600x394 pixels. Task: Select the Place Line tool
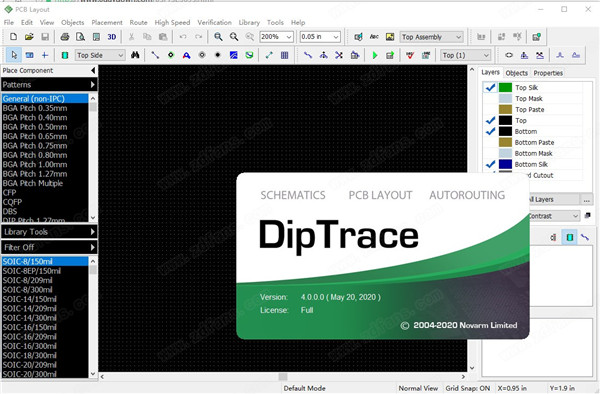pyautogui.click(x=155, y=55)
